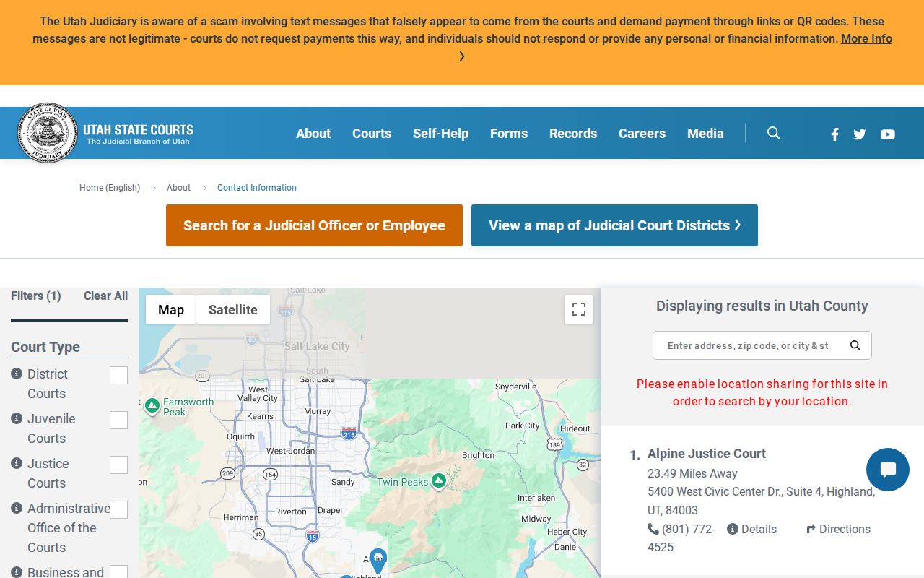Switch map to Satellite view
This screenshot has width=924, height=578.
point(232,309)
